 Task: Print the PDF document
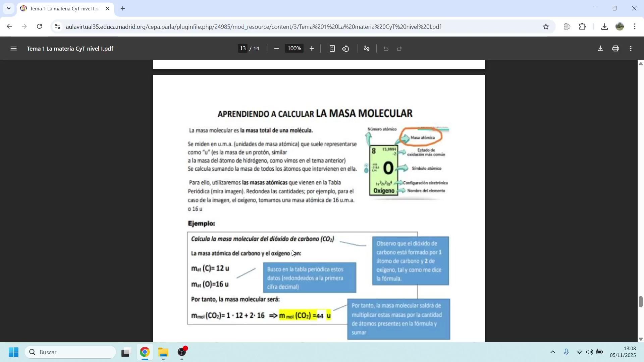pos(615,49)
